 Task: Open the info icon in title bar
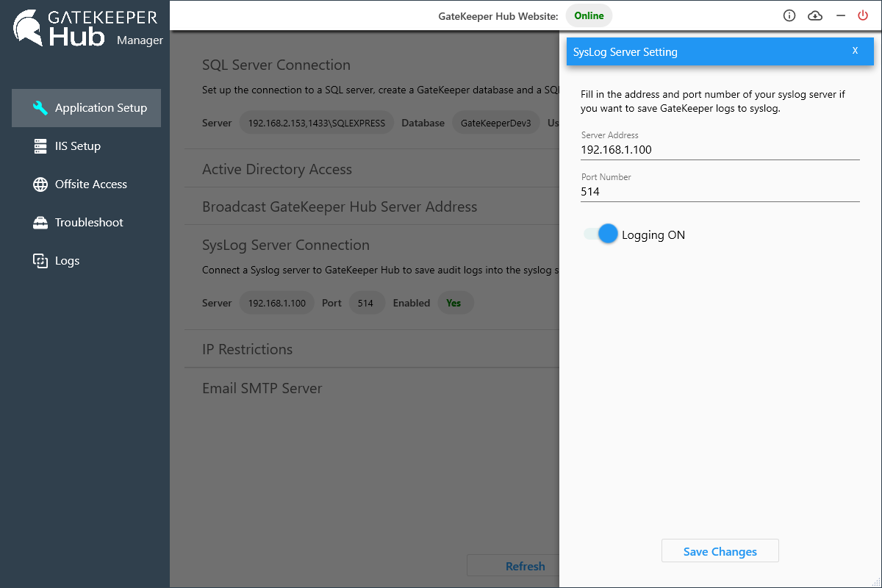click(x=789, y=15)
